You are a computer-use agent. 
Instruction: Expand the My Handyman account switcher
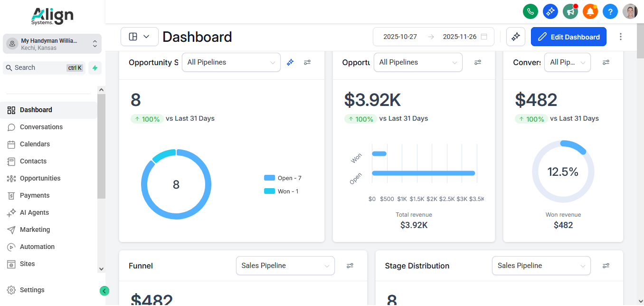[52, 44]
